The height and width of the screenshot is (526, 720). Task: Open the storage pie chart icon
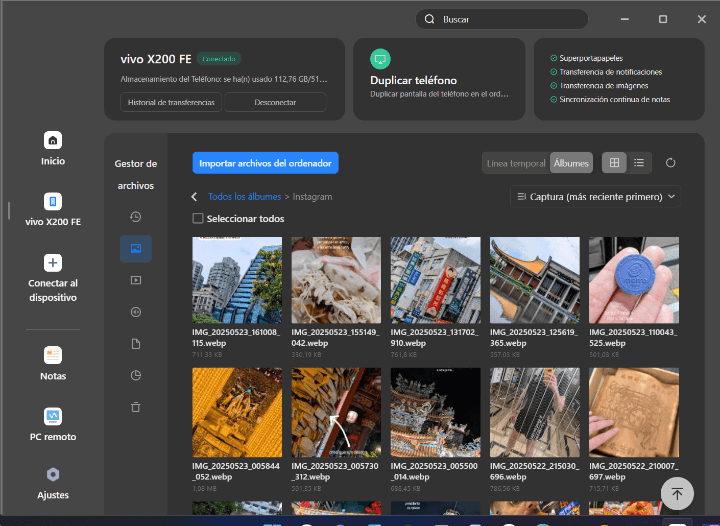pos(136,375)
